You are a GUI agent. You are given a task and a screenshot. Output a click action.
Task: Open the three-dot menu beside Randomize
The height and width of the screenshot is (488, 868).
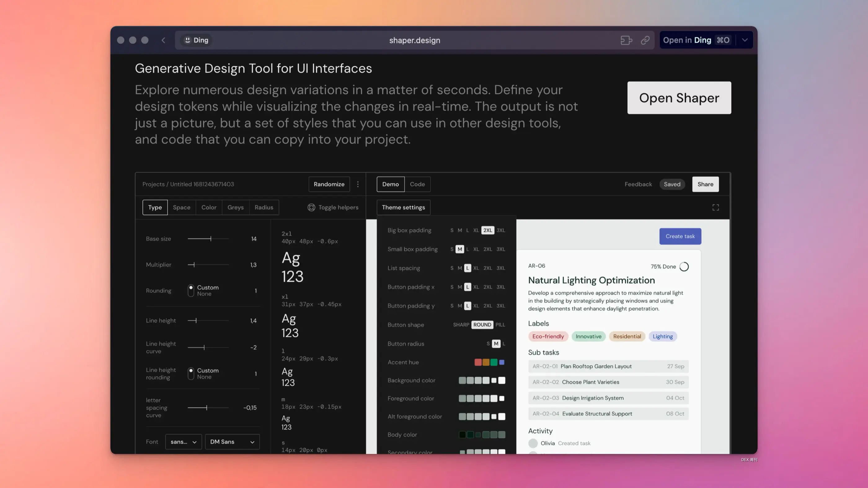(358, 184)
